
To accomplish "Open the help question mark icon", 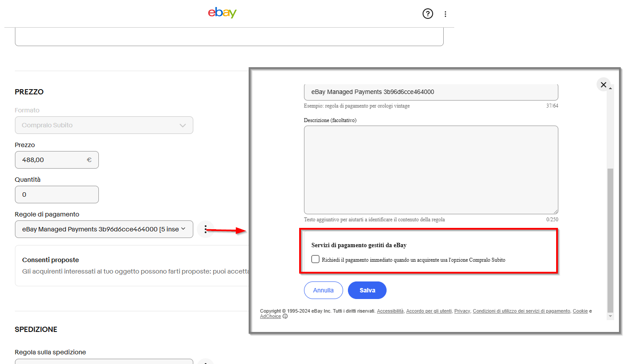I will pyautogui.click(x=427, y=14).
